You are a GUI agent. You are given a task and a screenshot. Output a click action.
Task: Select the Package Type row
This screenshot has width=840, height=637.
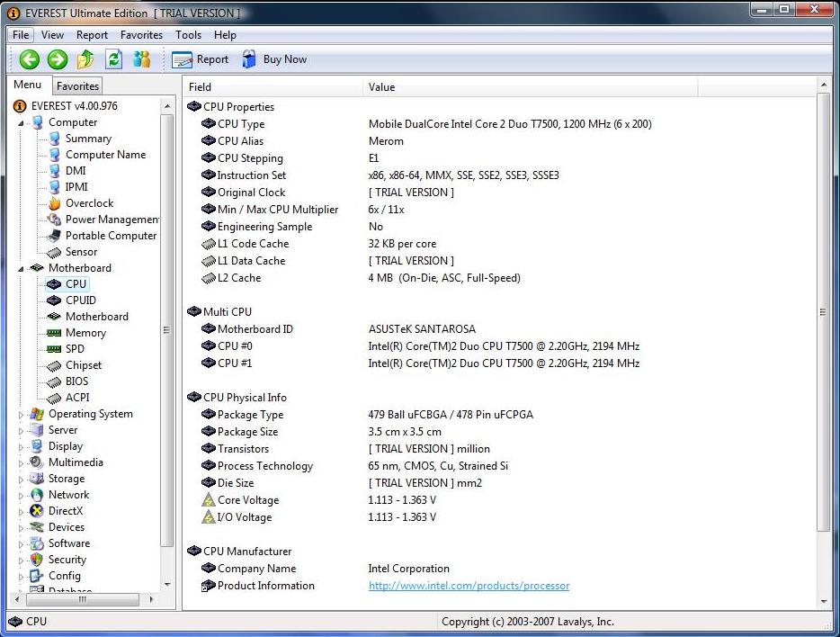367,415
